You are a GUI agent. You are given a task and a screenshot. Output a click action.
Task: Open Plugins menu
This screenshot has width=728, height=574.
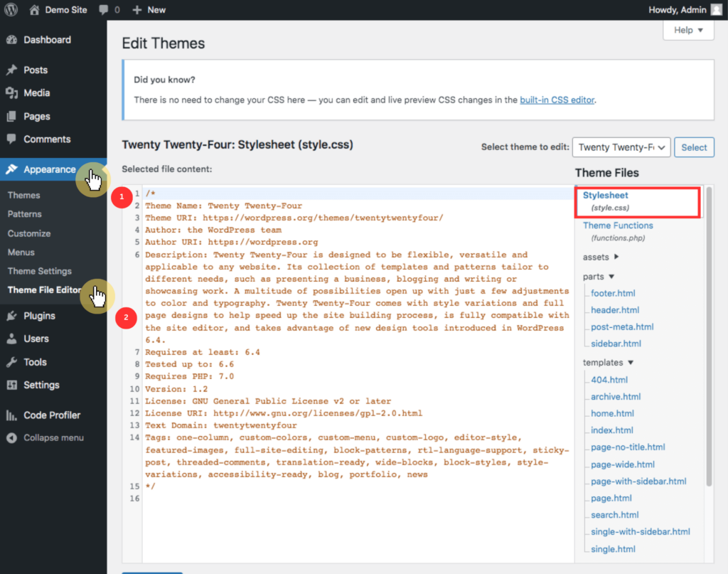click(x=40, y=316)
